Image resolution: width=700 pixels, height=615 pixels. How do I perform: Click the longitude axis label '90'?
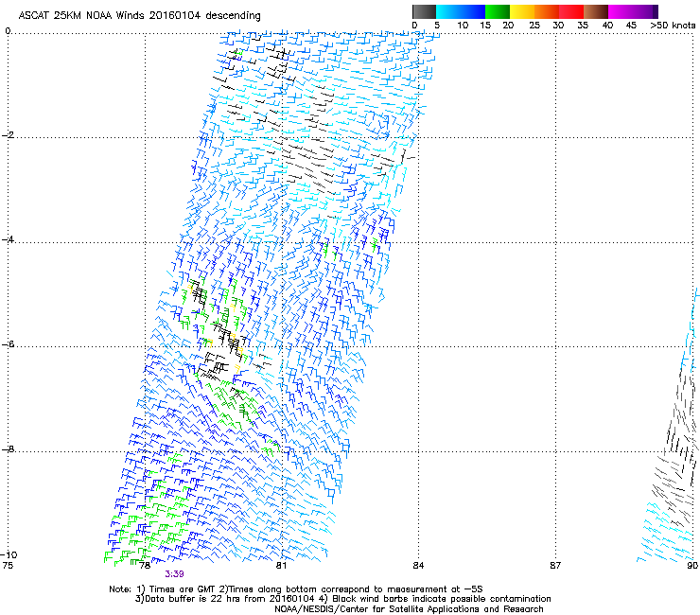pos(692,566)
